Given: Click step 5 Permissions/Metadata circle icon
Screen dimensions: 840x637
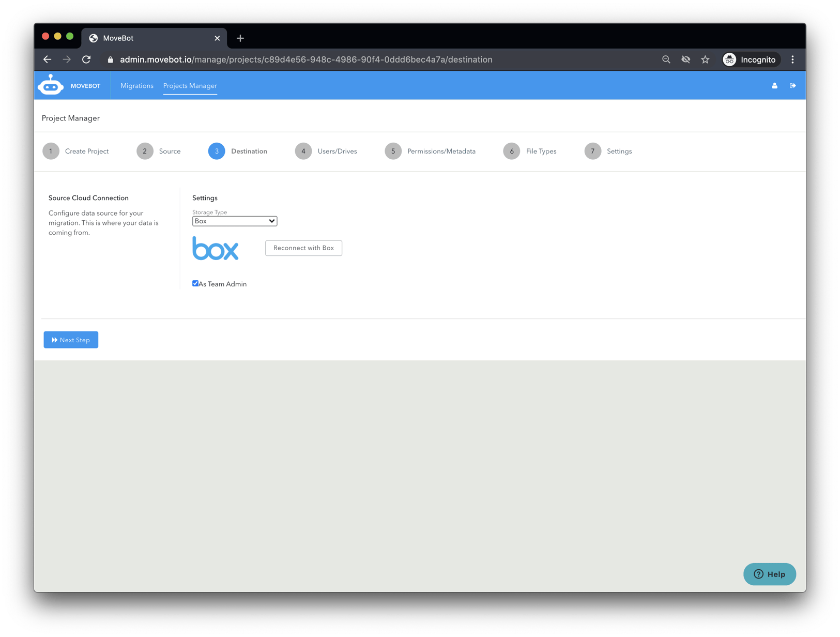Looking at the screenshot, I should 393,151.
